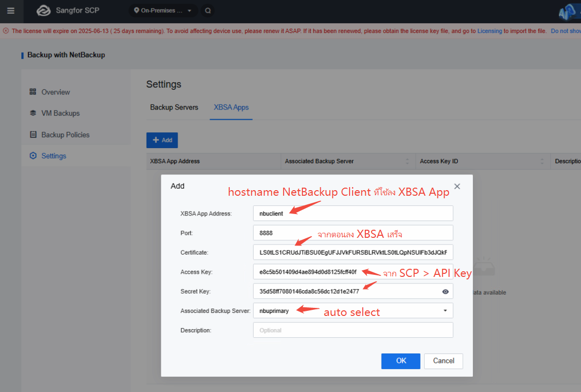This screenshot has height=392, width=581.
Task: Open the top bar search icon
Action: point(208,10)
